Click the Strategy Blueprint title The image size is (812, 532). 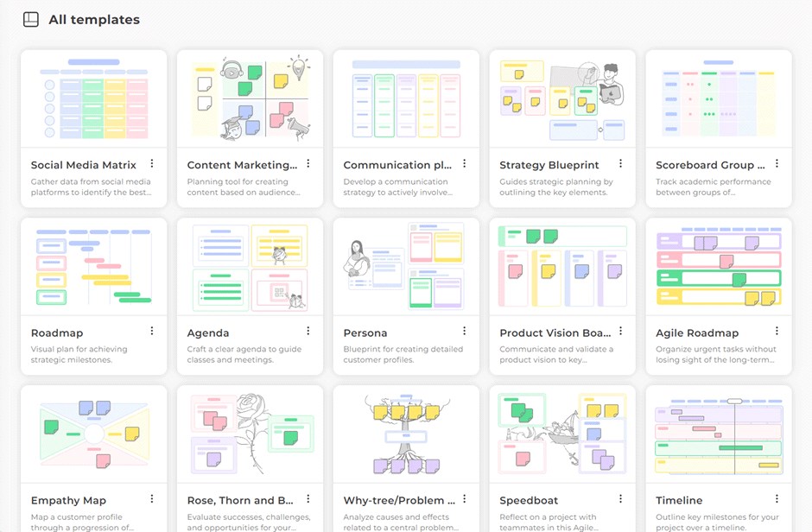[549, 165]
